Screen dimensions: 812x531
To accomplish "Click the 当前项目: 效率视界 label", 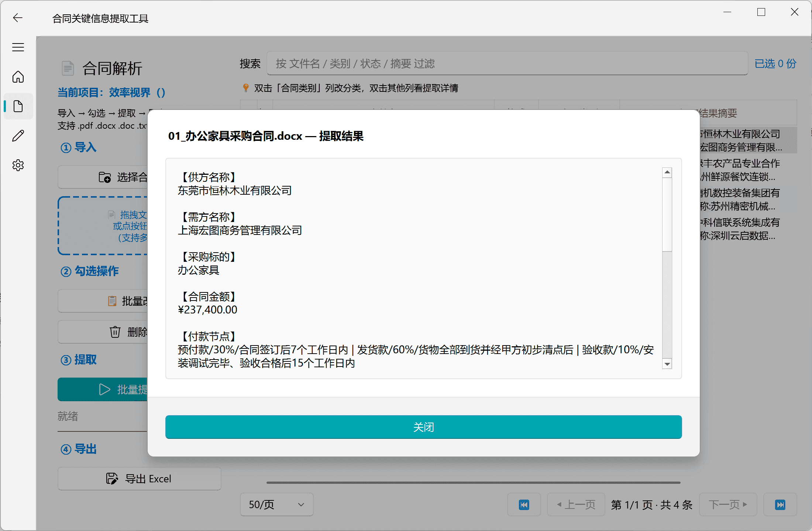I will coord(111,92).
